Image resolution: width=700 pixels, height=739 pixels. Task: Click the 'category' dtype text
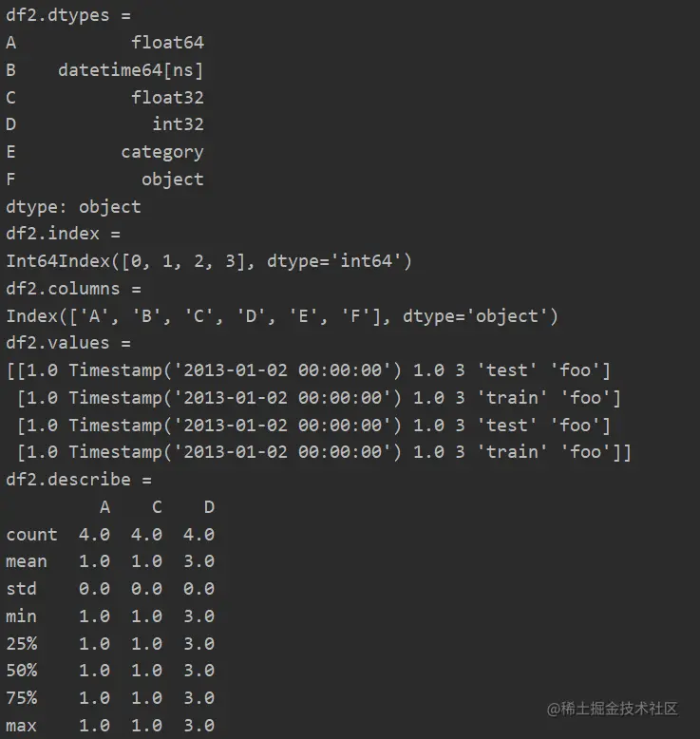pyautogui.click(x=161, y=152)
